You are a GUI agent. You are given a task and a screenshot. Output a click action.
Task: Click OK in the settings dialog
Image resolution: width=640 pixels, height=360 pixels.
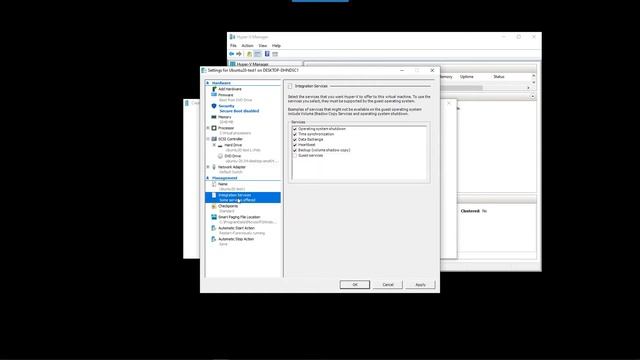tap(355, 284)
